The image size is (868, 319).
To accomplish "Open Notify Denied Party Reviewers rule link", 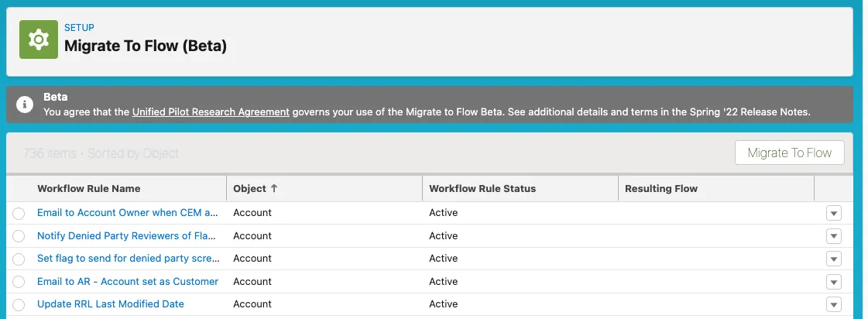I will [x=126, y=235].
